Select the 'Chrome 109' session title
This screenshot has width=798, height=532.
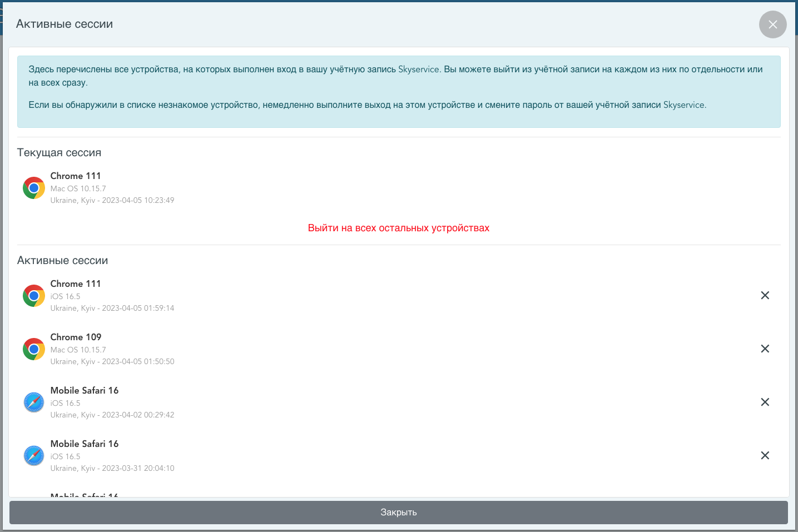(76, 337)
